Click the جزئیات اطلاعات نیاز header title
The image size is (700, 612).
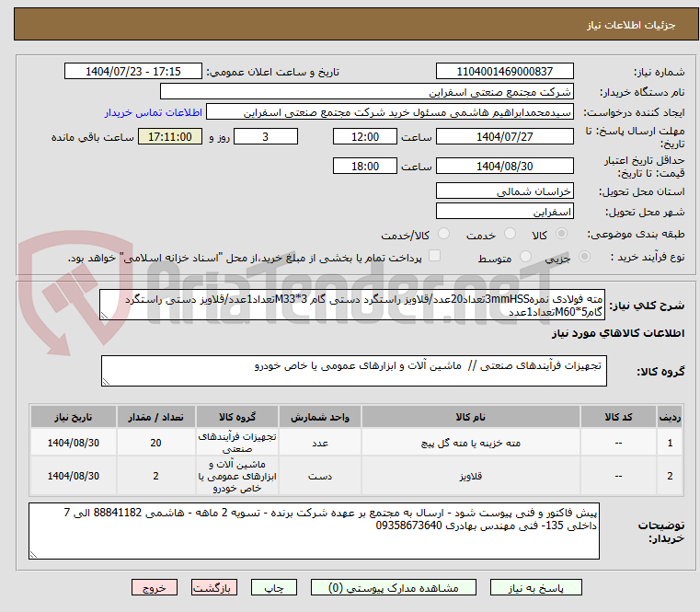pos(631,25)
